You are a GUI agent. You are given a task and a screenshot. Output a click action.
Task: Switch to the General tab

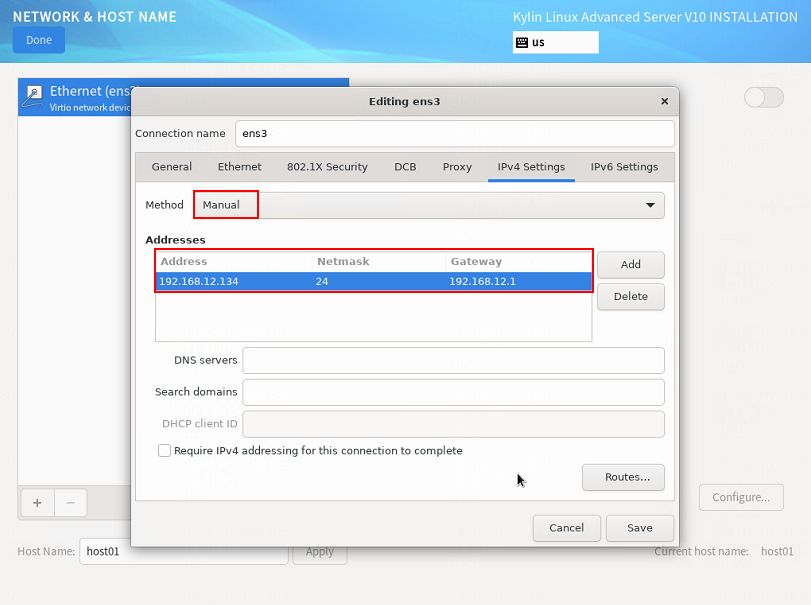pyautogui.click(x=172, y=167)
